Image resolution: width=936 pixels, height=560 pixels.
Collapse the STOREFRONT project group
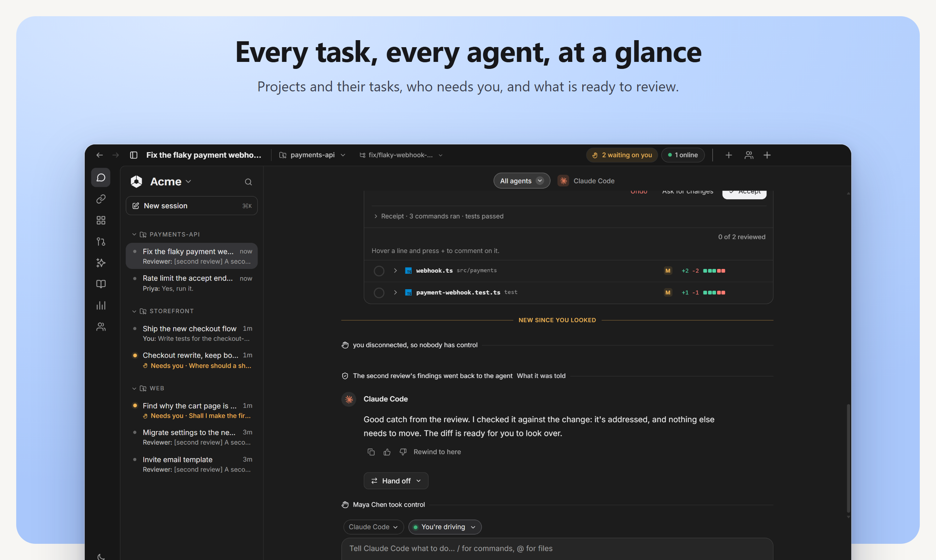point(134,311)
